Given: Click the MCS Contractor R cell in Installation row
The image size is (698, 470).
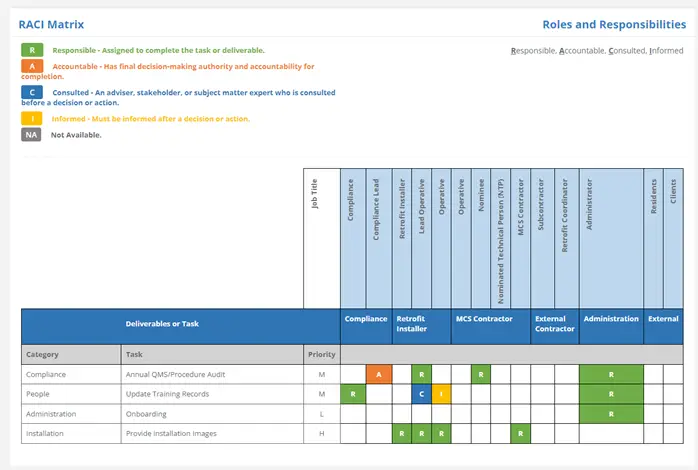Looking at the screenshot, I should 520,434.
